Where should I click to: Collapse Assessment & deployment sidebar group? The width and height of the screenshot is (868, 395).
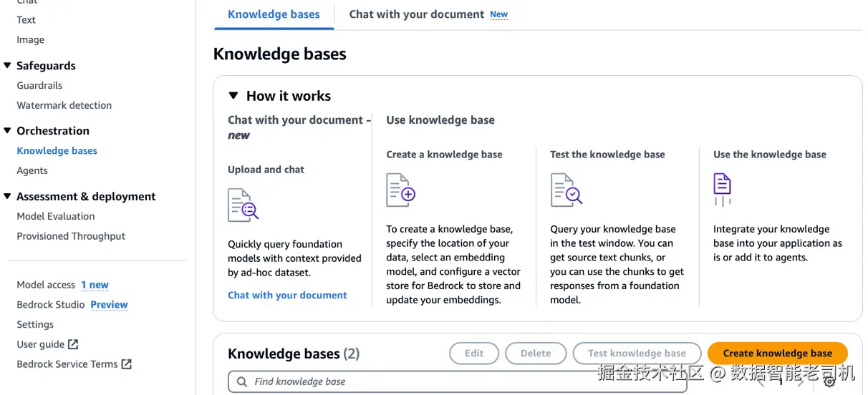(8, 196)
